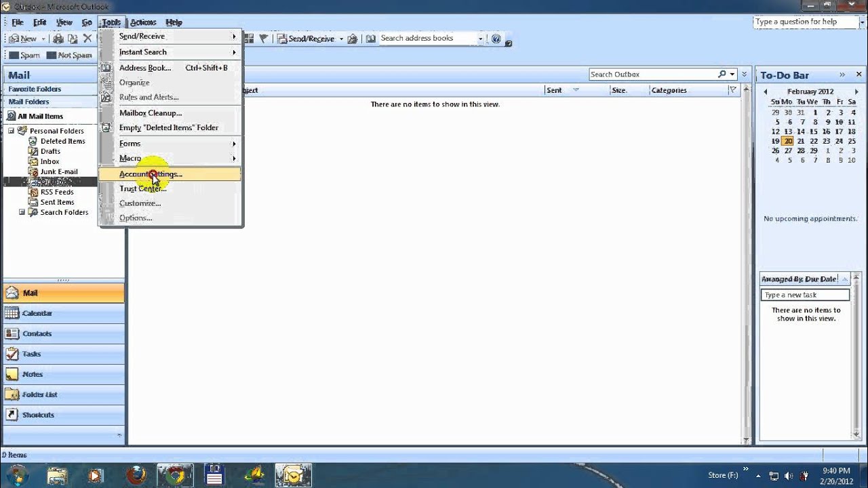868x488 pixels.
Task: Click the flag status column header icon
Action: 732,90
